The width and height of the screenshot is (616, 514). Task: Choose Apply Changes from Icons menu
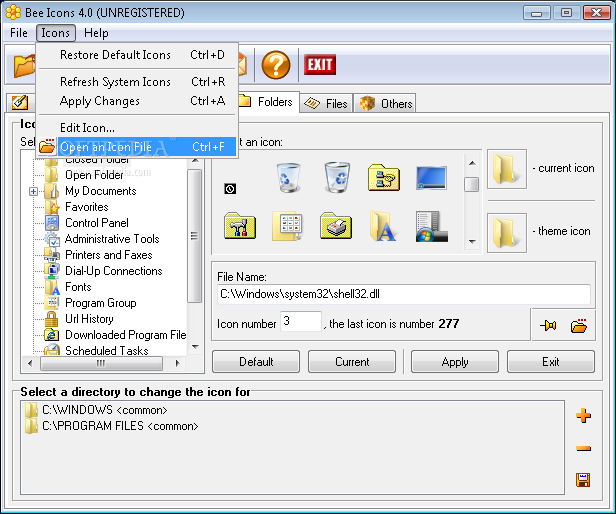click(137, 101)
